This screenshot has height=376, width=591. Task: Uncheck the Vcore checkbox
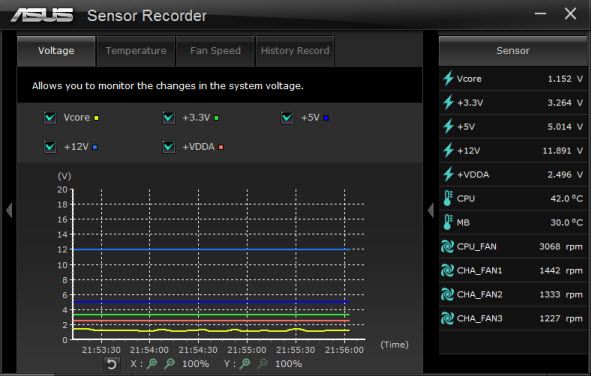(50, 118)
